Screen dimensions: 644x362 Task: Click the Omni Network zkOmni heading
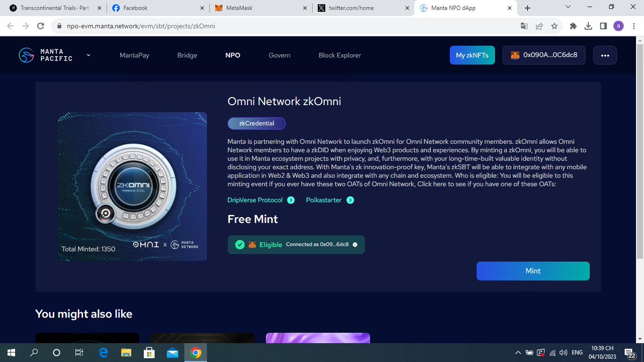(x=284, y=101)
